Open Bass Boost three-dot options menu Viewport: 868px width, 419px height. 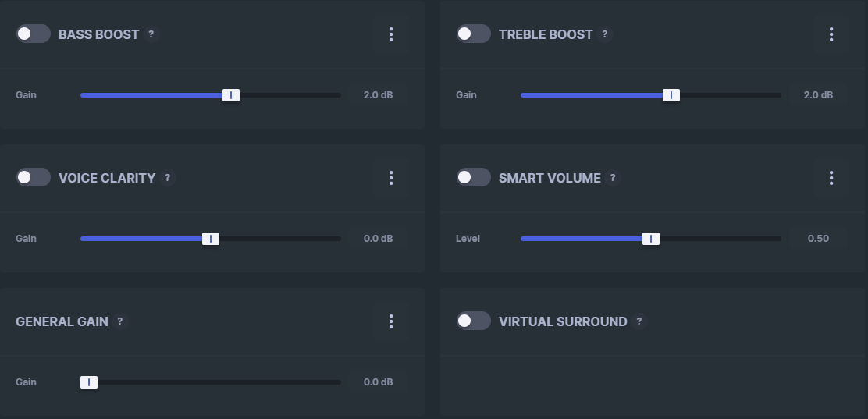[391, 34]
